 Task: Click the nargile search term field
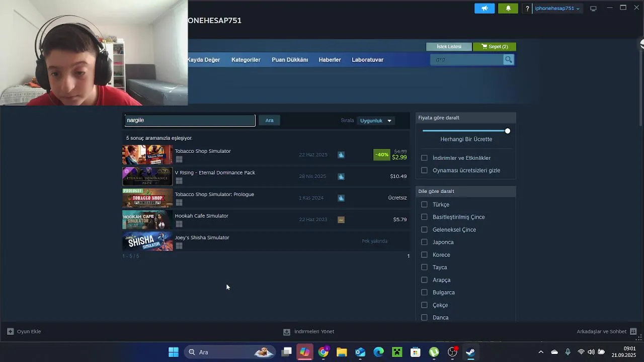pos(190,121)
